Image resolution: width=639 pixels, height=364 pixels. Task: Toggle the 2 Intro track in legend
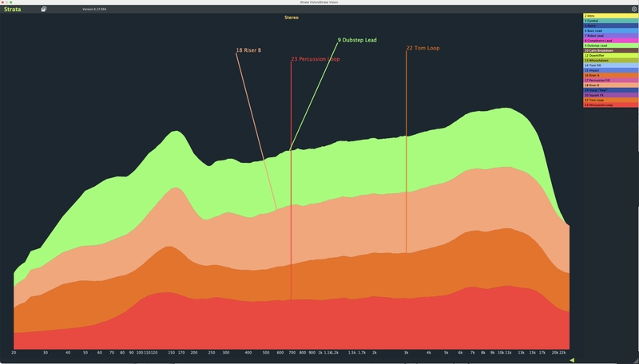pos(609,16)
